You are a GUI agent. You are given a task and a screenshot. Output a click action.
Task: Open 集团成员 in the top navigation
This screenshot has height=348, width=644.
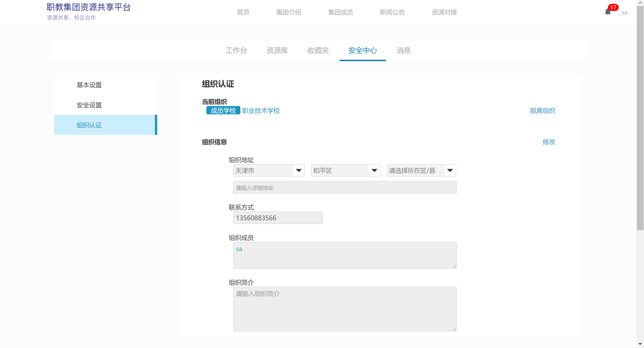point(340,12)
